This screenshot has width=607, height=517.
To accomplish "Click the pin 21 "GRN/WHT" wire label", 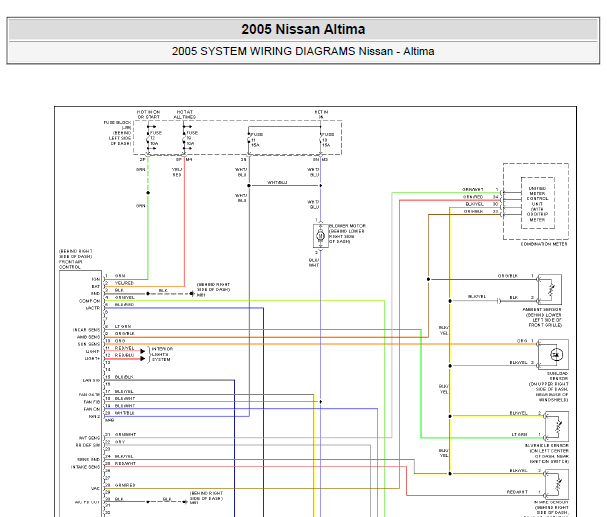I will [125, 435].
